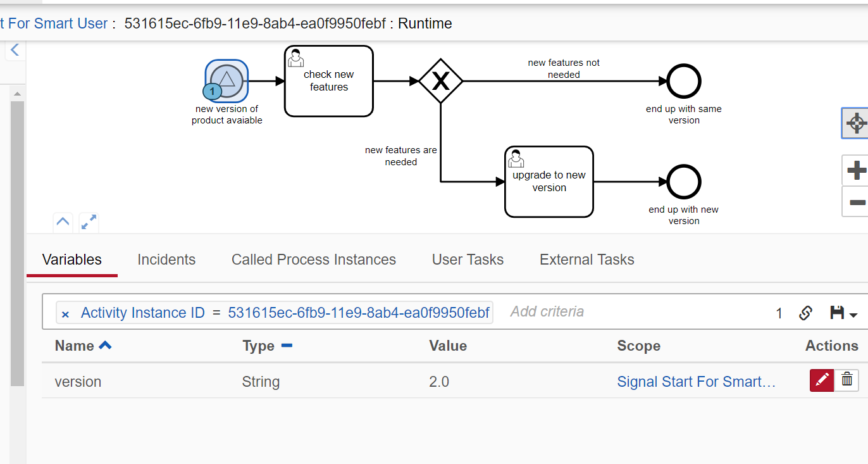Open the User Tasks tab
The width and height of the screenshot is (868, 464).
(468, 260)
